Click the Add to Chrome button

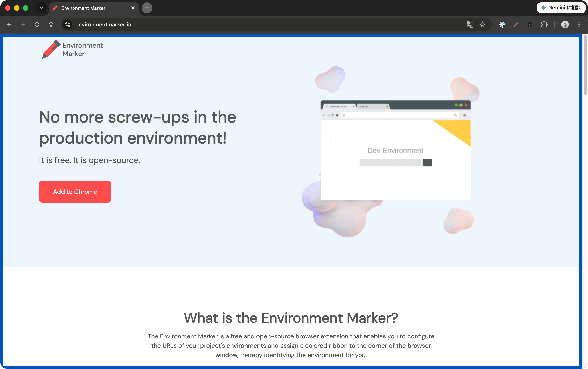[x=75, y=192]
